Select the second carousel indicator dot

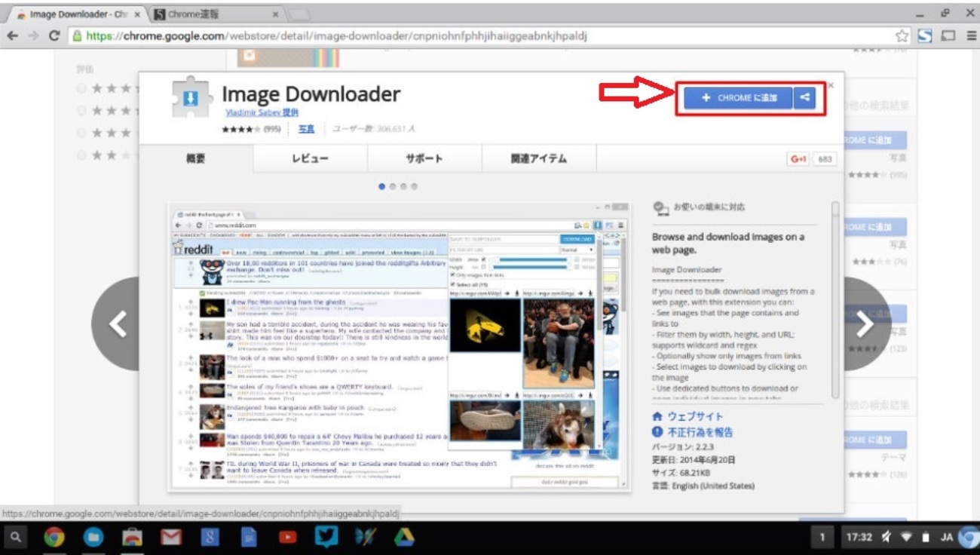393,186
